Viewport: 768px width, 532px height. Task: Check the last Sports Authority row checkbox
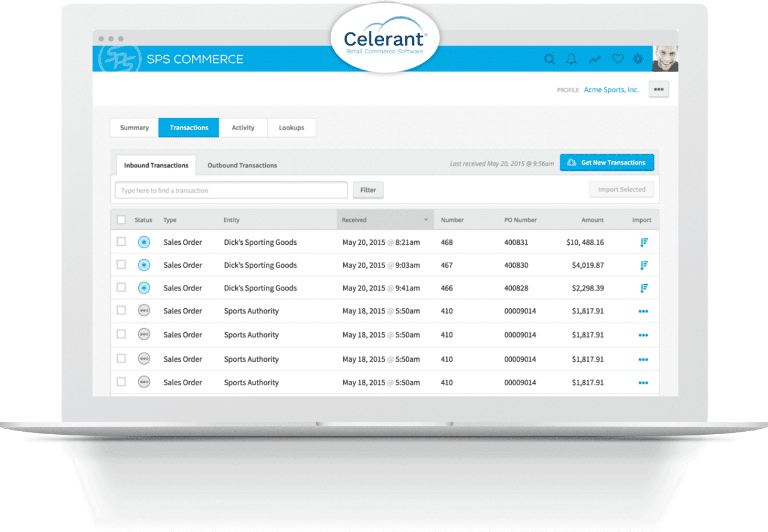pyautogui.click(x=121, y=381)
